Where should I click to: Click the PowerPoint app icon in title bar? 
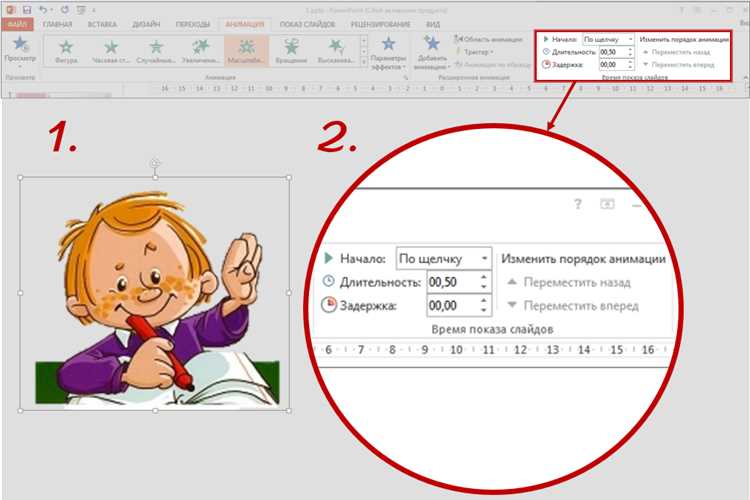pyautogui.click(x=11, y=10)
